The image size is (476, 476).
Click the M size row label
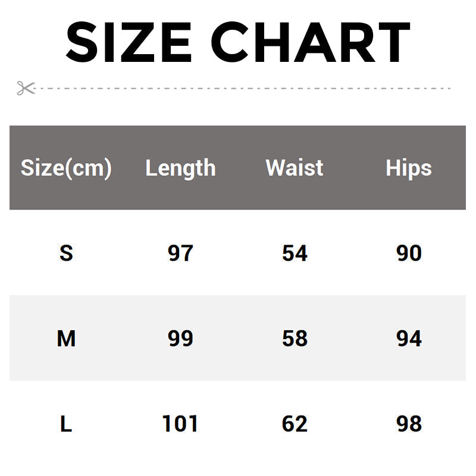(x=66, y=339)
